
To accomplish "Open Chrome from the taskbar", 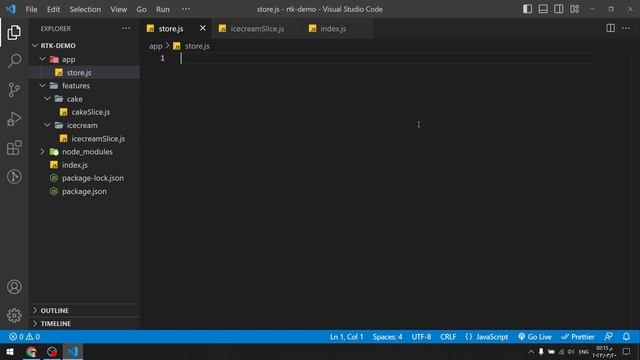I will tap(31, 351).
